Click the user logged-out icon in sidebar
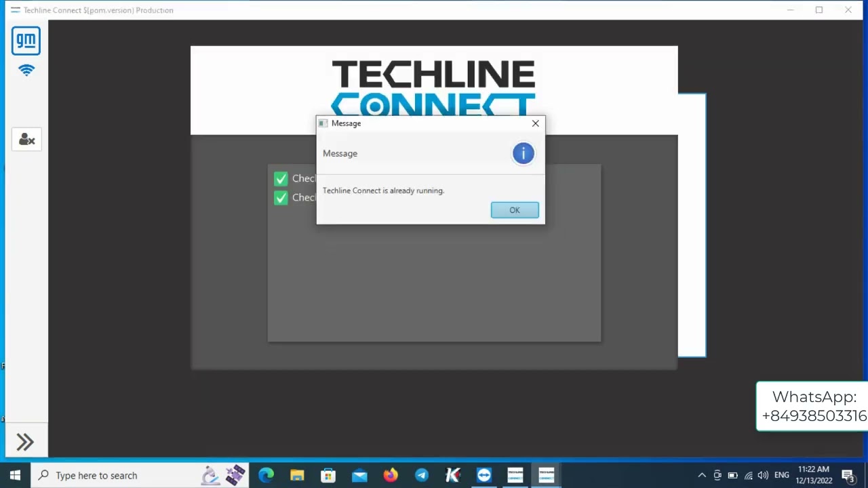 pos(26,140)
